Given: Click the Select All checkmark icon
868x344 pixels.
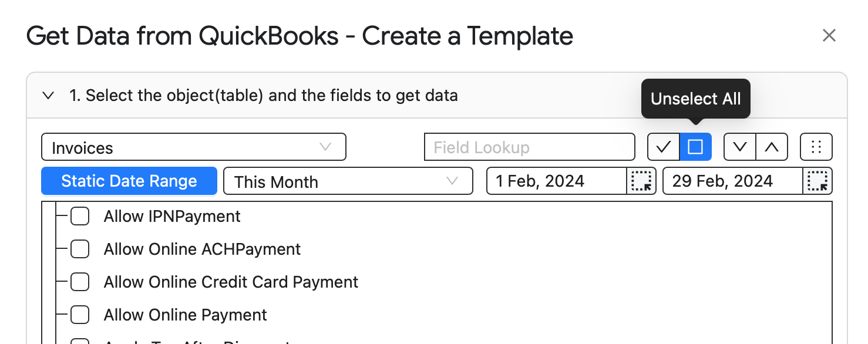Looking at the screenshot, I should click(x=664, y=147).
